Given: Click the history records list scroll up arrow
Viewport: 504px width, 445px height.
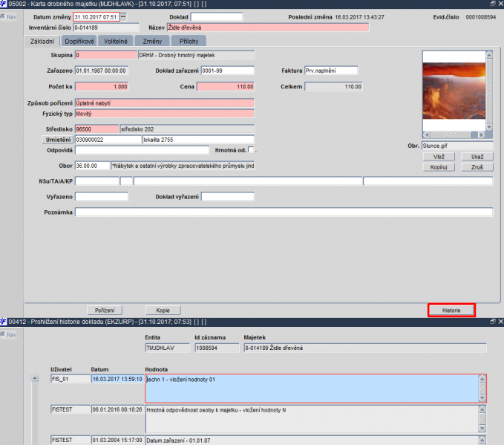Looking at the screenshot, I should click(35, 378).
